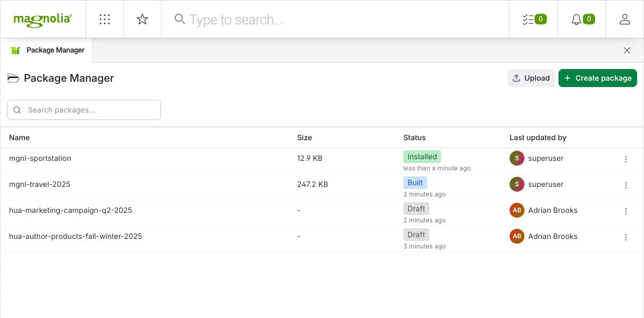Open favorites star icon
The width and height of the screenshot is (644, 318).
click(x=142, y=20)
